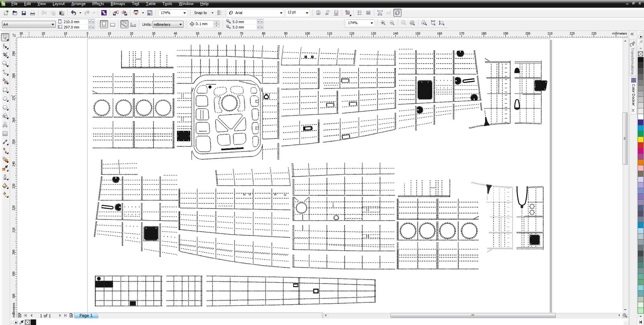This screenshot has height=325, width=644.
Task: Click the Print icon
Action: coord(33,13)
